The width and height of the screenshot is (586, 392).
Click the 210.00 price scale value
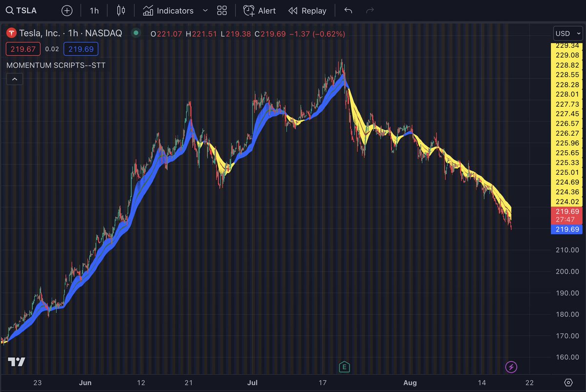(x=567, y=250)
